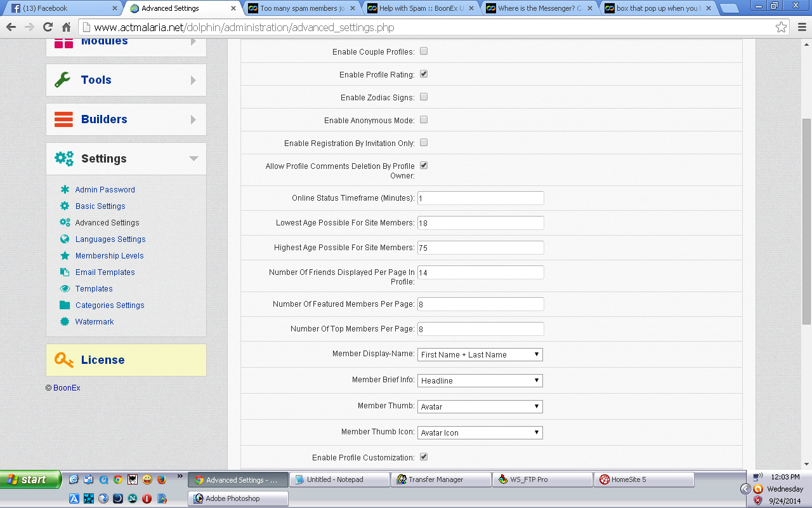Click the badge icon beside Watermark
Screen dimensions: 812x508
65,322
